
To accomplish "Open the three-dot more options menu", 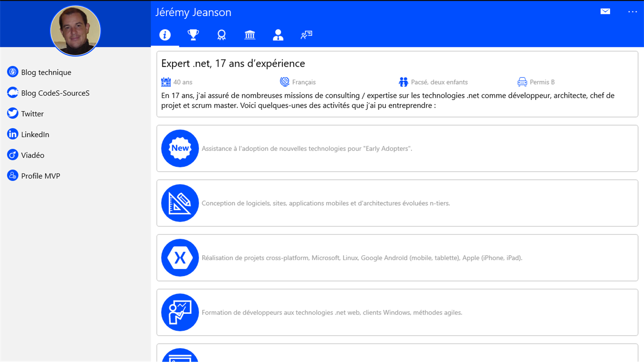I will click(632, 12).
